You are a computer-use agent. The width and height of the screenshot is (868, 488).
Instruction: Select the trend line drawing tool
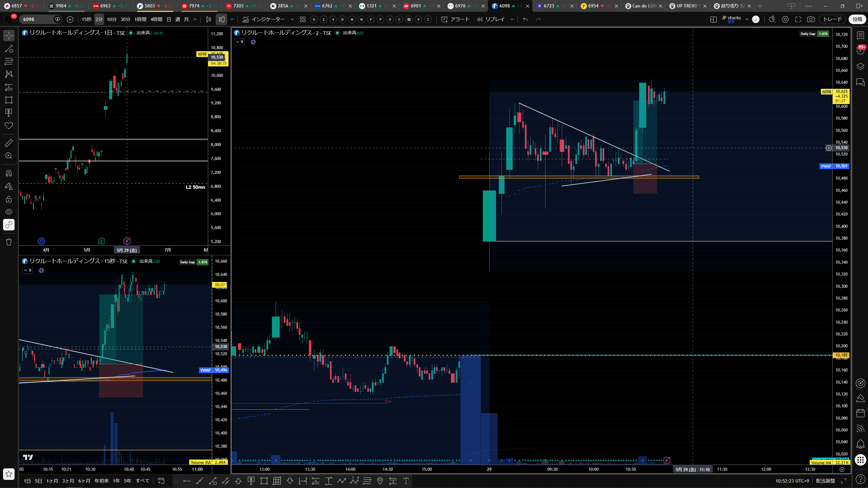[x=9, y=48]
